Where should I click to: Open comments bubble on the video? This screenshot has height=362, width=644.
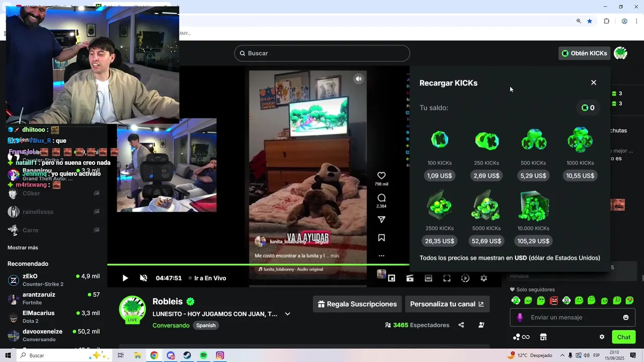(x=381, y=198)
